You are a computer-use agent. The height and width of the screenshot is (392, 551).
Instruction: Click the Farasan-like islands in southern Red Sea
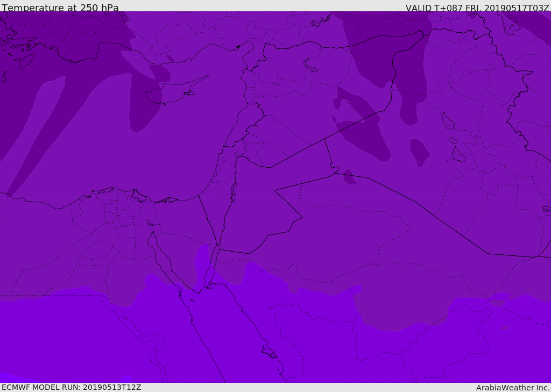270,352
